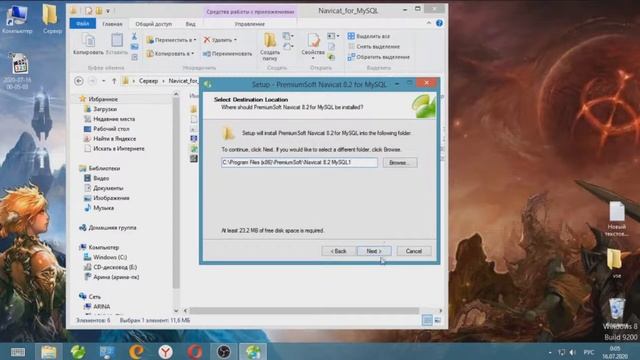
Task: Switch to the Главная ribbon tab
Action: click(112, 24)
